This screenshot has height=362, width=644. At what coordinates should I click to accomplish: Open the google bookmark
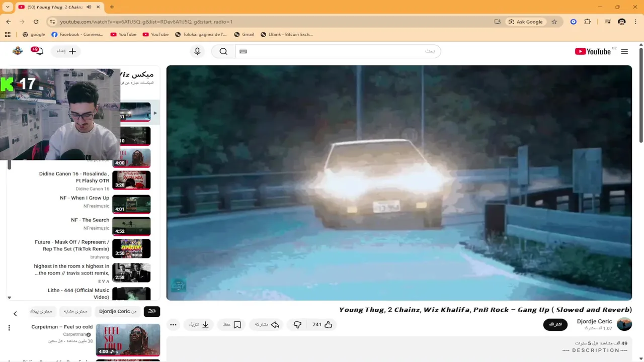34,34
